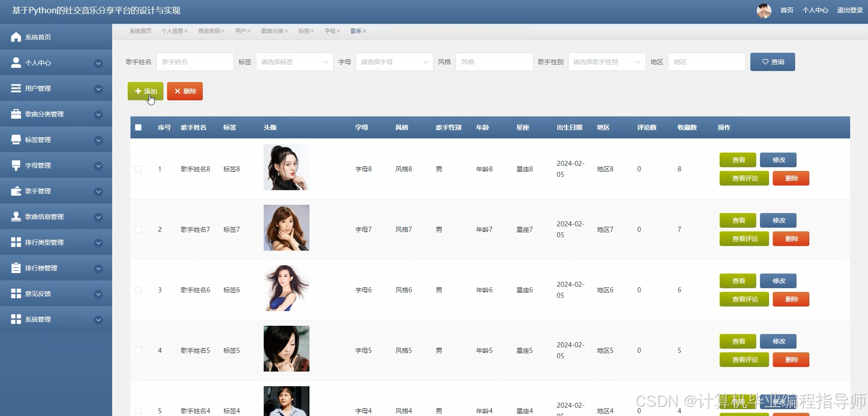Focus the 风格 search input
The width and height of the screenshot is (868, 416).
coord(494,62)
